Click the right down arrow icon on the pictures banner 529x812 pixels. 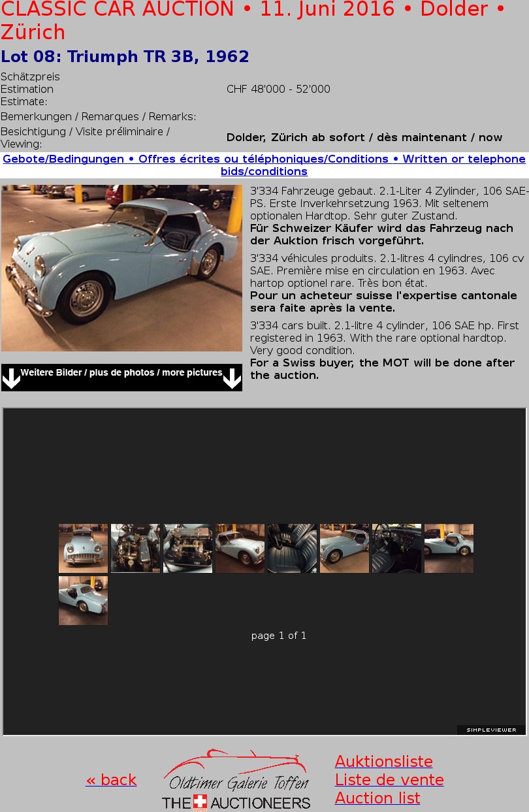[x=232, y=378]
